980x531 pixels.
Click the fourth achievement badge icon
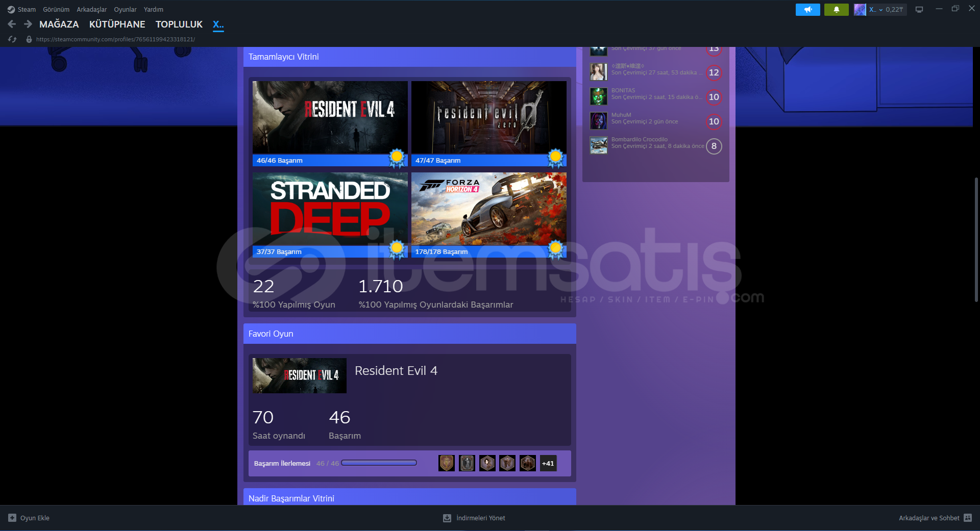click(x=507, y=463)
